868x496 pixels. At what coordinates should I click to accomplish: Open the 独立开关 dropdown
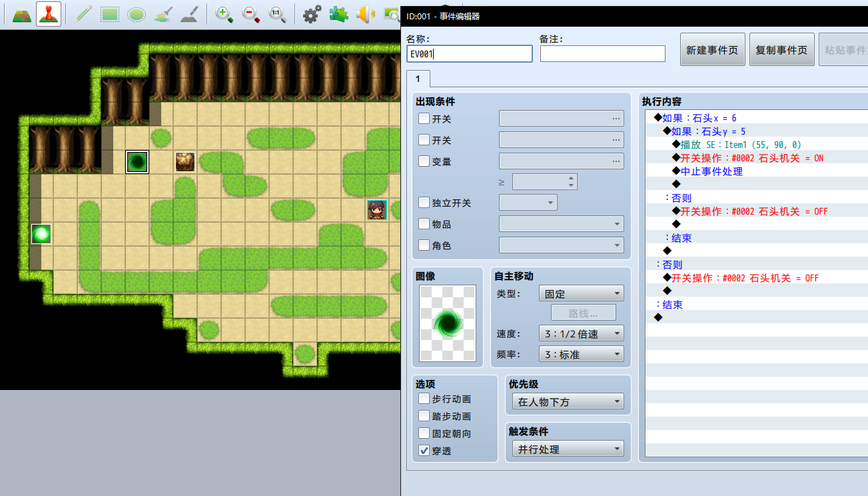pyautogui.click(x=528, y=203)
